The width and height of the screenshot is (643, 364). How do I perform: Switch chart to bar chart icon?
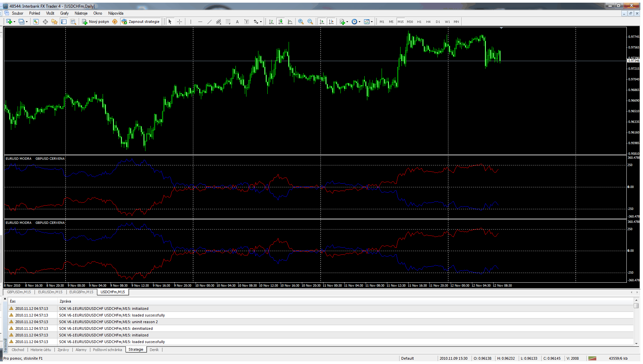point(271,22)
